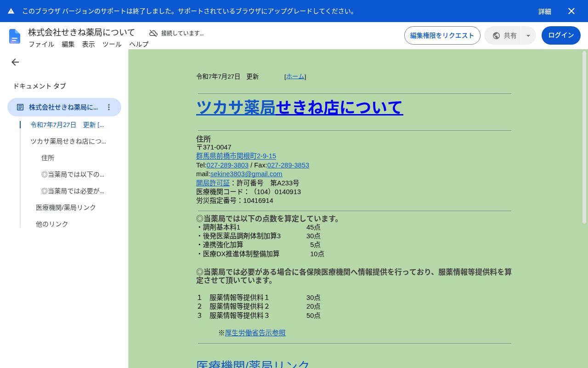Open the Google Docs home icon
The height and width of the screenshot is (368, 588).
15,36
